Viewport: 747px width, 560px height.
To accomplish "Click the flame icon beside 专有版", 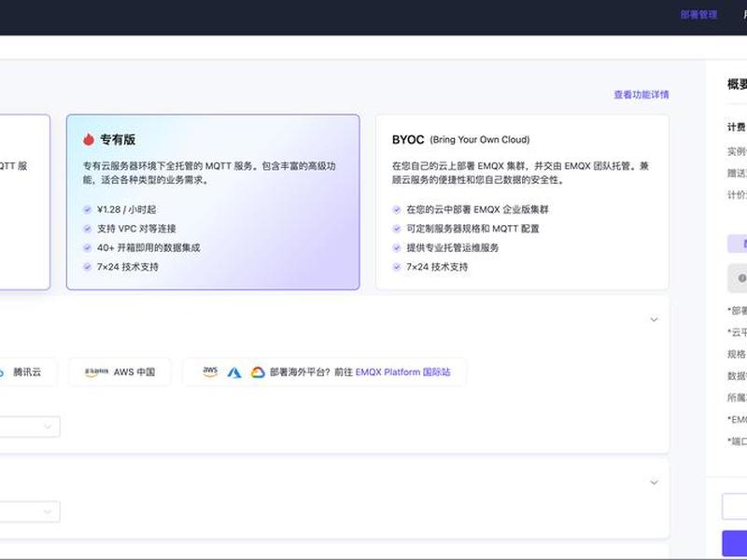I will point(89,139).
